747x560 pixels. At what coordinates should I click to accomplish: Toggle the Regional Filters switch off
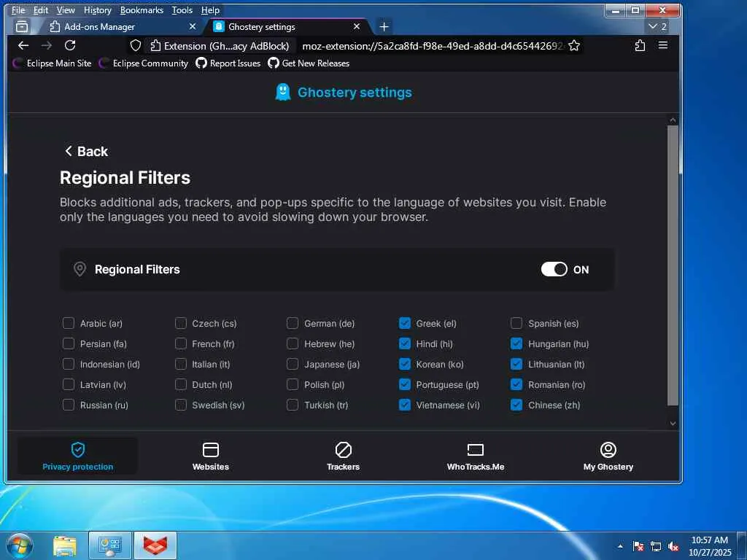point(554,270)
